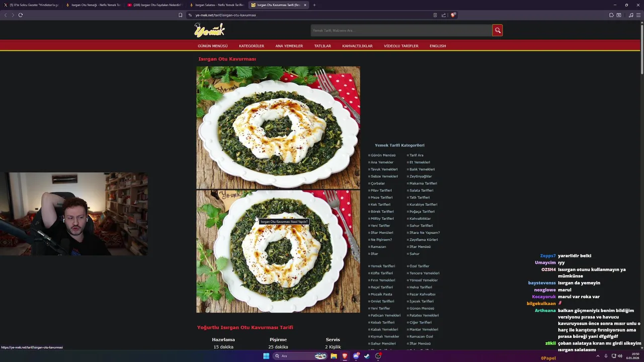Switch site to ENGLISH

pos(438,46)
